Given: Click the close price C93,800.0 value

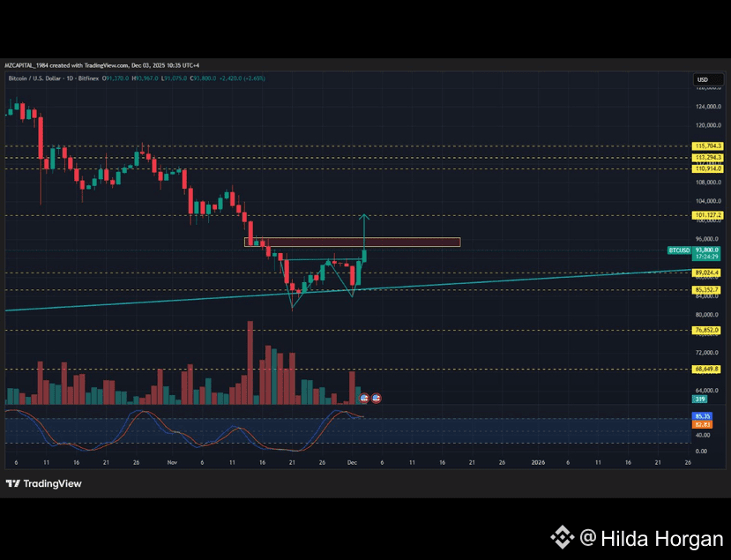Looking at the screenshot, I should point(204,78).
